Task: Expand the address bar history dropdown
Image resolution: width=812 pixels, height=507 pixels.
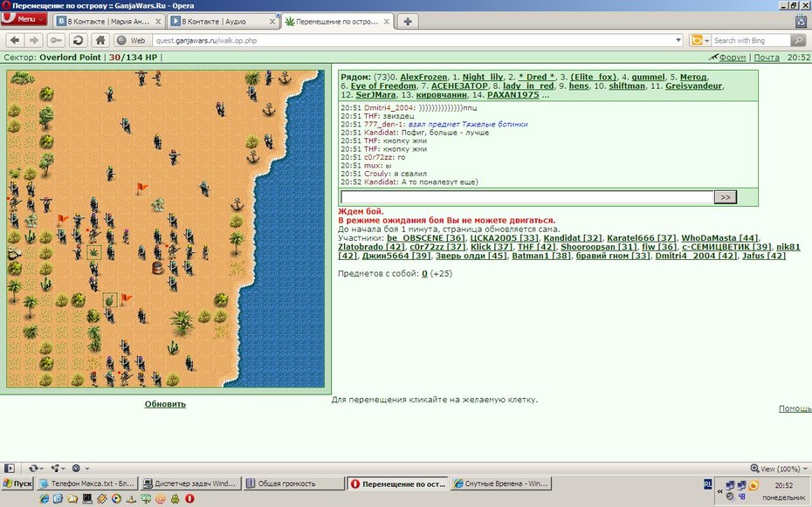Action: coord(678,40)
